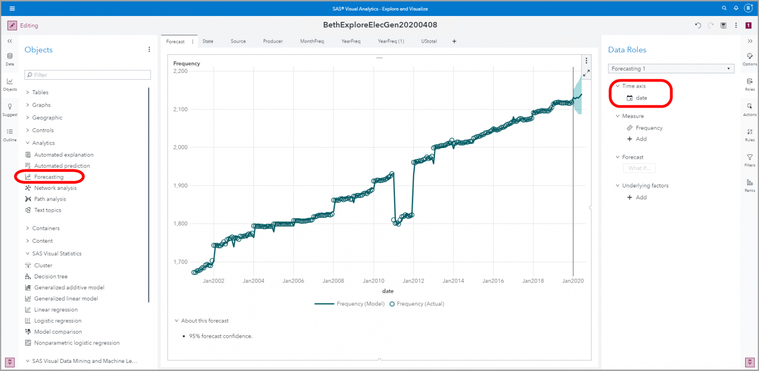Open the Forecasting 1 object dropdown
759x371 pixels.
[x=671, y=69]
